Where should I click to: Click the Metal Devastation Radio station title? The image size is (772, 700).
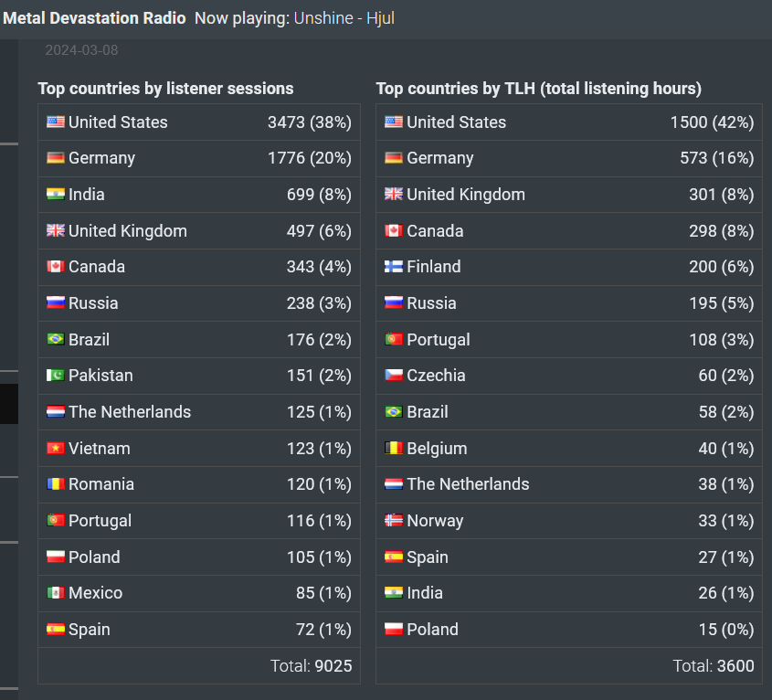click(94, 18)
